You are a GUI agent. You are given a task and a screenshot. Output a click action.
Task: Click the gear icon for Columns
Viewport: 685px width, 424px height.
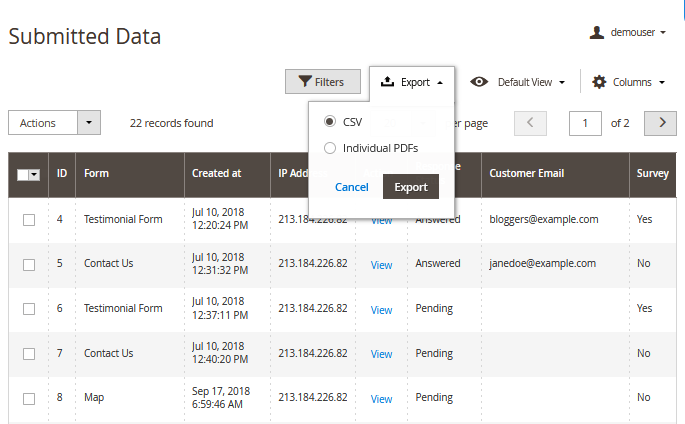click(x=600, y=82)
